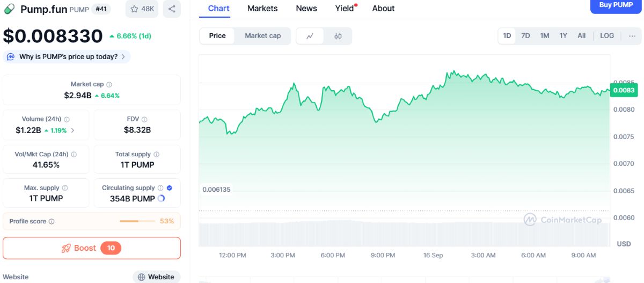Expand Volume (24h) details chevron

pyautogui.click(x=73, y=130)
